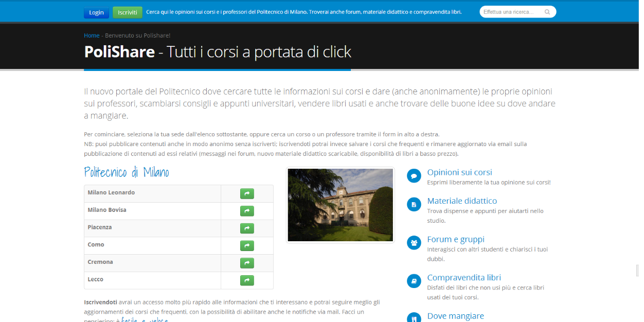Click the green arrow for Milano Leonardo
This screenshot has height=322, width=644.
point(247,194)
